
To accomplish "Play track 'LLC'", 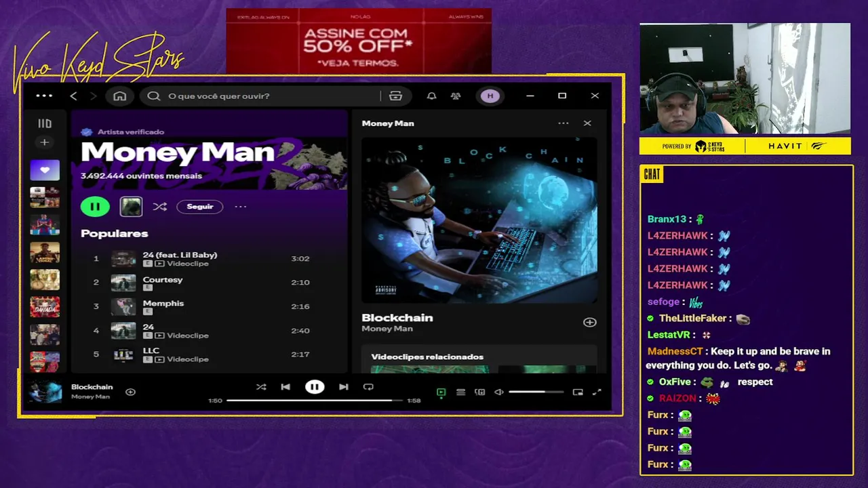I will click(151, 350).
